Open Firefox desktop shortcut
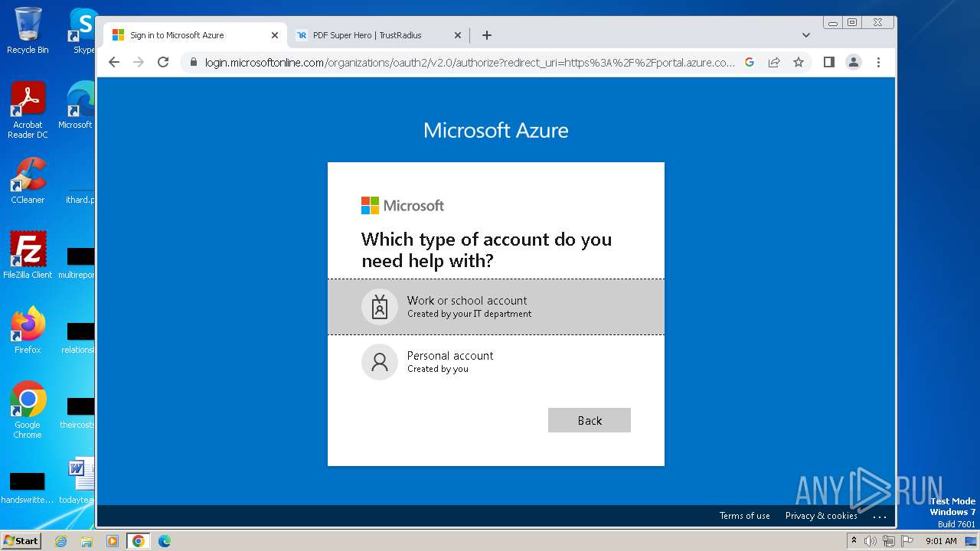 point(28,330)
